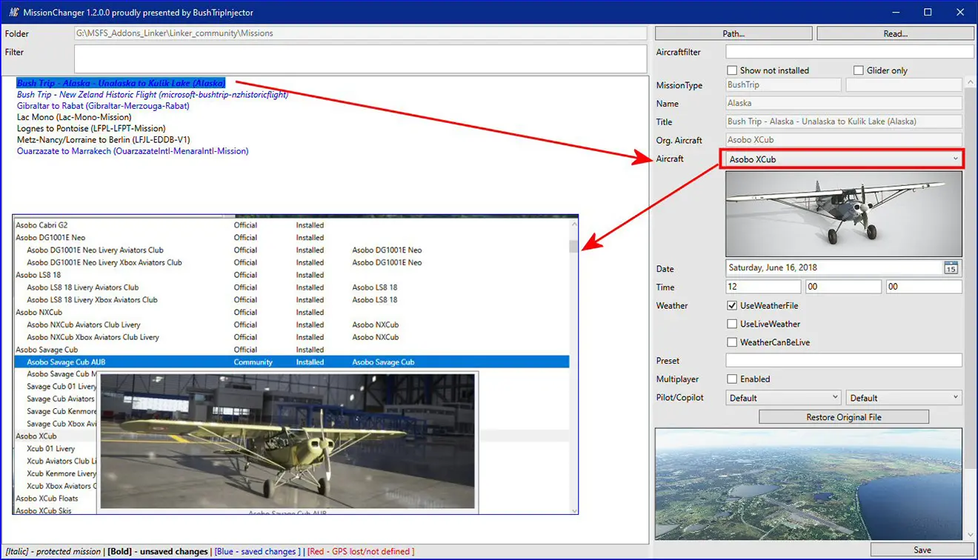Select the Asobo Savage Cub parent row
This screenshot has width=978, height=560.
(291, 350)
